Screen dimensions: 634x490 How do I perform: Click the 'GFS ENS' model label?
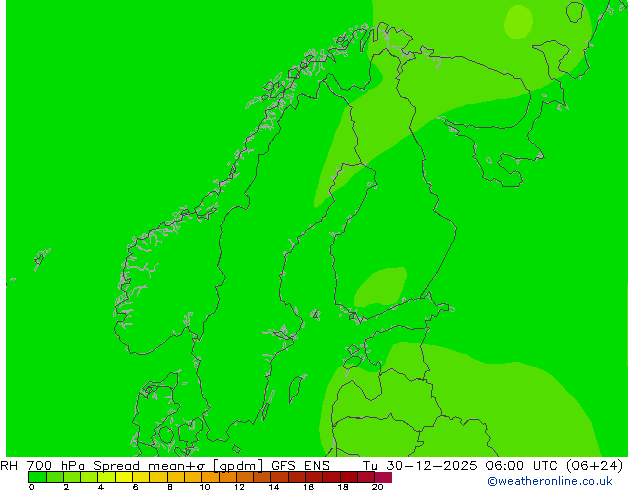coord(300,466)
